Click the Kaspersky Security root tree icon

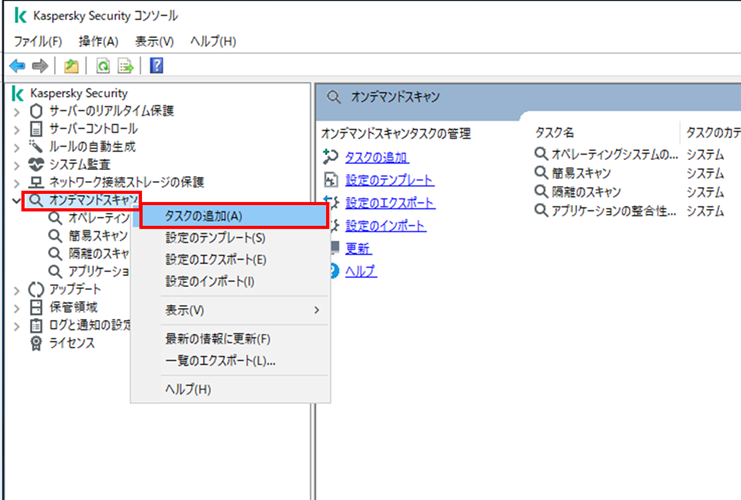click(18, 94)
